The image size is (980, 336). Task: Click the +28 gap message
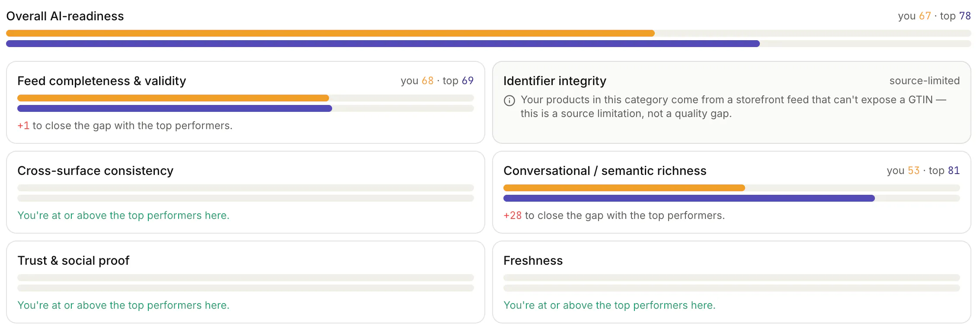click(x=614, y=216)
